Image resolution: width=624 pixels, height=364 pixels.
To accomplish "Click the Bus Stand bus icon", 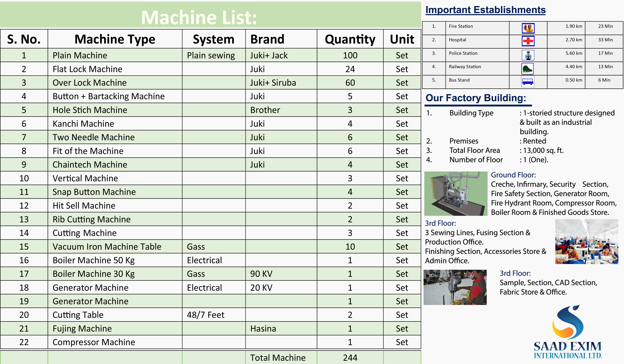I will tap(528, 82).
